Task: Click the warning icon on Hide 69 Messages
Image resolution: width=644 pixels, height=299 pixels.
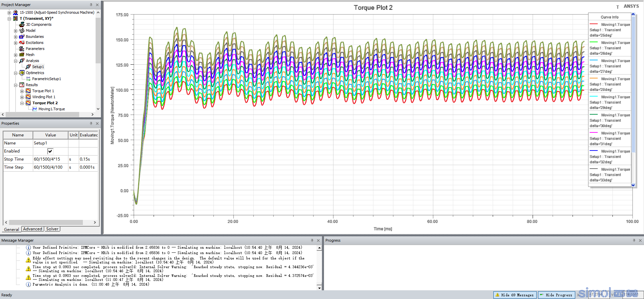Action: tap(497, 295)
